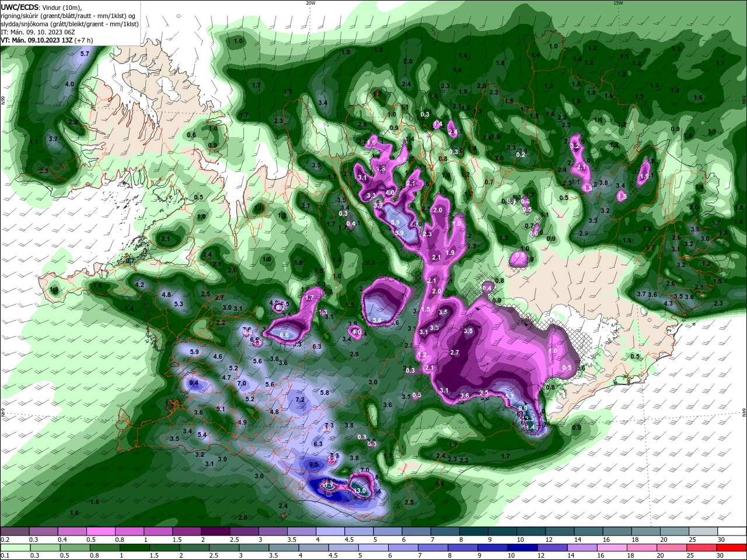
Task: Click the UWC/ECDS Vindur (10m) title text
Action: 41,7
